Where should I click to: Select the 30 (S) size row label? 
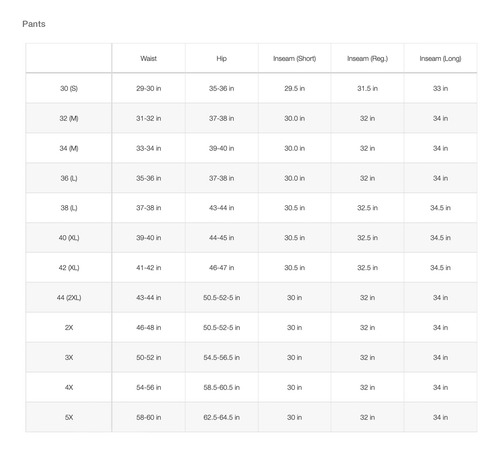coord(69,88)
